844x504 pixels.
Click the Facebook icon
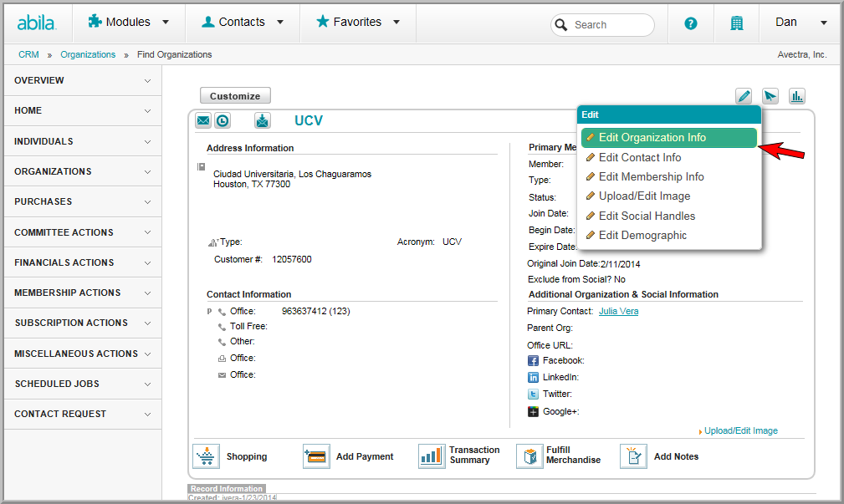pos(533,361)
